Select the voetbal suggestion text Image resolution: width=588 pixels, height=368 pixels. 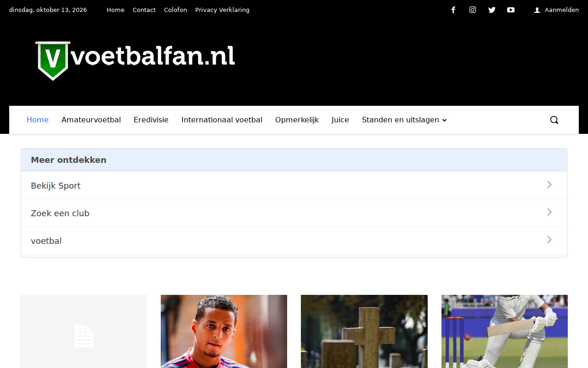46,241
